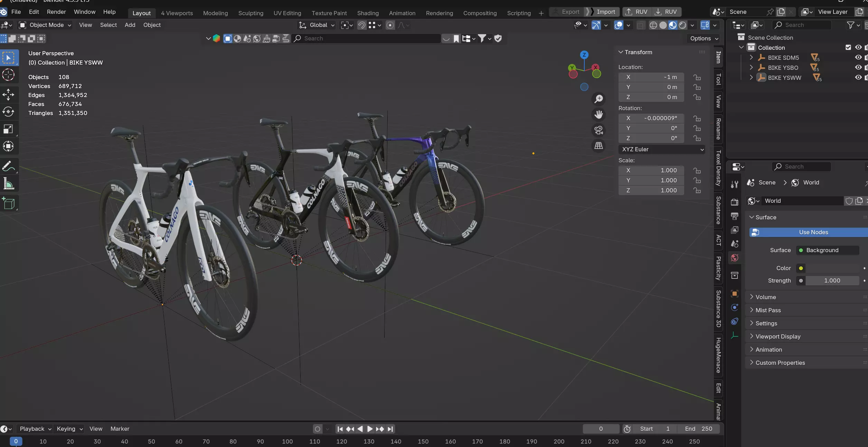This screenshot has width=868, height=447.
Task: Activate the 3D Cursor tool
Action: click(x=8, y=75)
